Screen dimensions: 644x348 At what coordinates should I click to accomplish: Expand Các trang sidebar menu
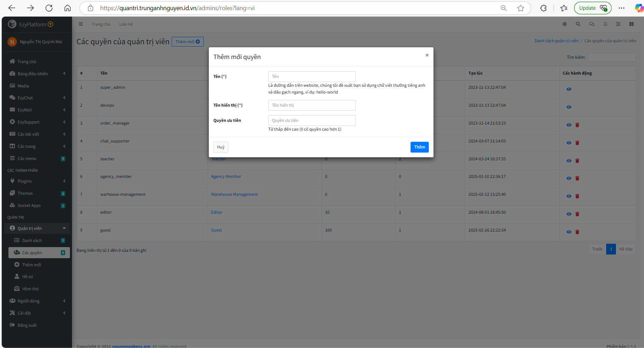click(x=37, y=146)
